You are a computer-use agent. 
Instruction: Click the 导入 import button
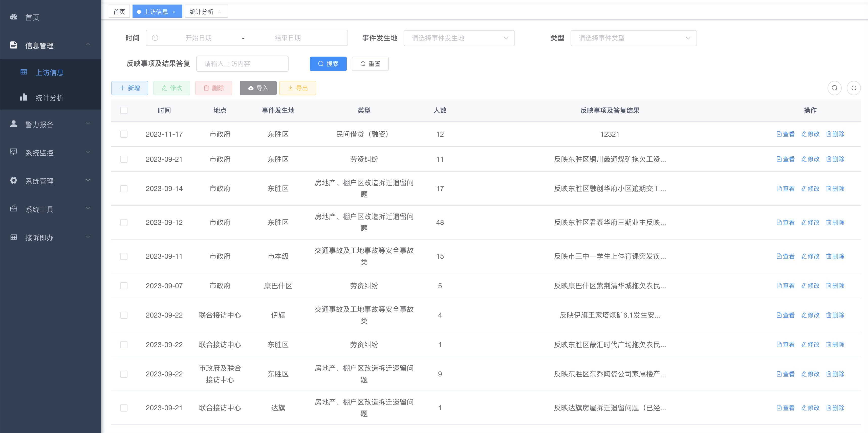[x=258, y=88]
